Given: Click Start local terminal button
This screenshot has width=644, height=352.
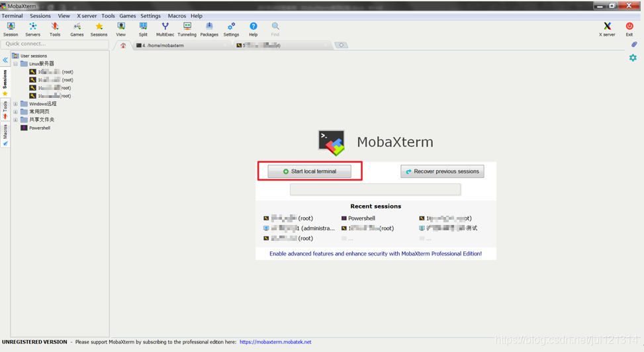Looking at the screenshot, I should point(309,171).
